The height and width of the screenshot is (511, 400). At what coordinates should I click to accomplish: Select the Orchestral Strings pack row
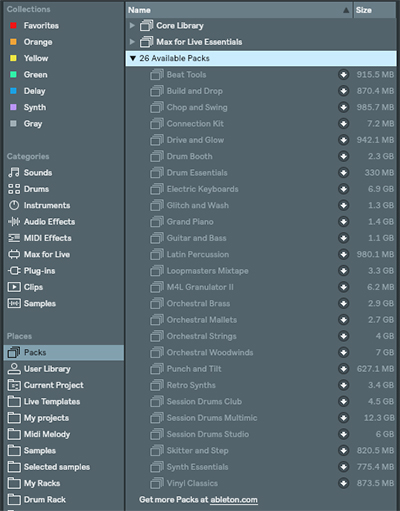tap(261, 336)
